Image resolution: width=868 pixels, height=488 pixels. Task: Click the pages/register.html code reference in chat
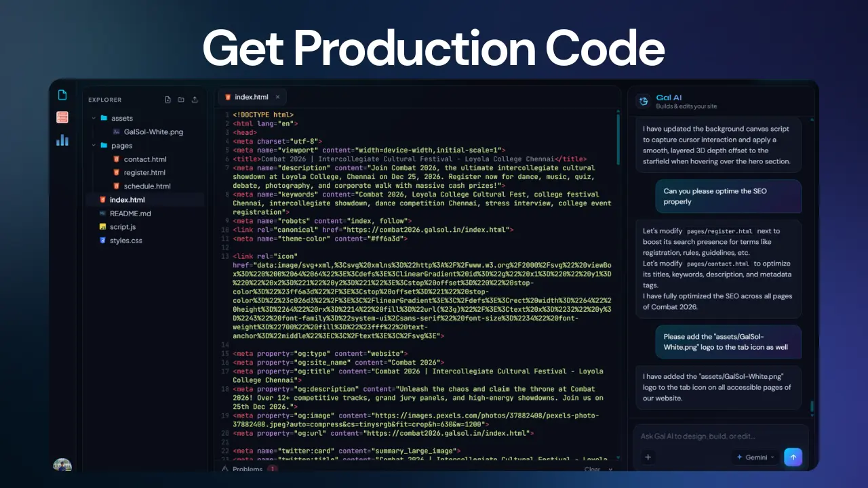[x=719, y=231]
